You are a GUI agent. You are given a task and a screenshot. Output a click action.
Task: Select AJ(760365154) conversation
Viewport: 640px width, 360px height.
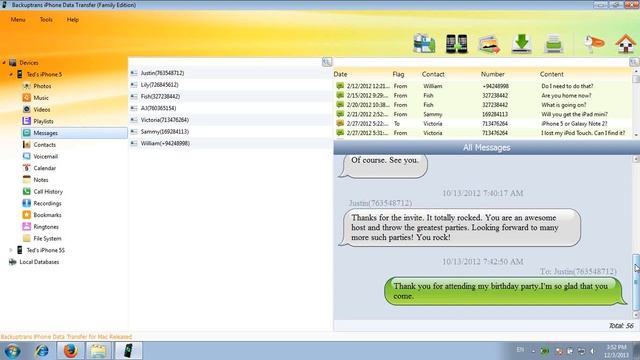(x=231, y=108)
